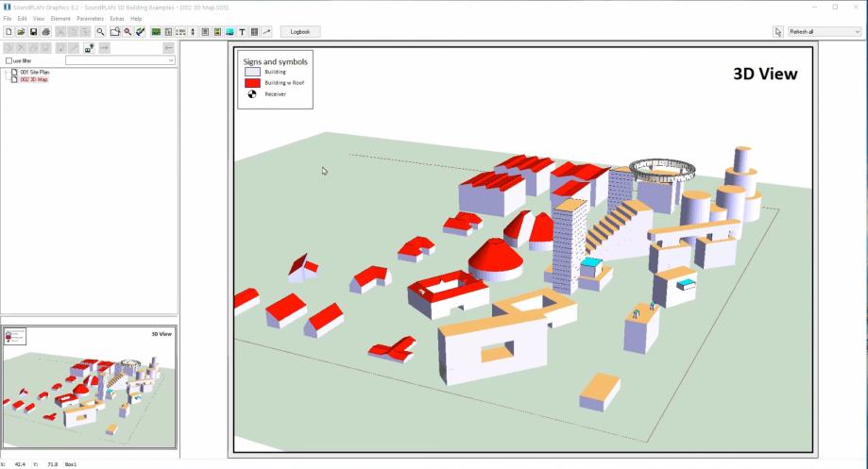The image size is (868, 469).
Task: Click the Save floppy disk icon
Action: pos(33,32)
